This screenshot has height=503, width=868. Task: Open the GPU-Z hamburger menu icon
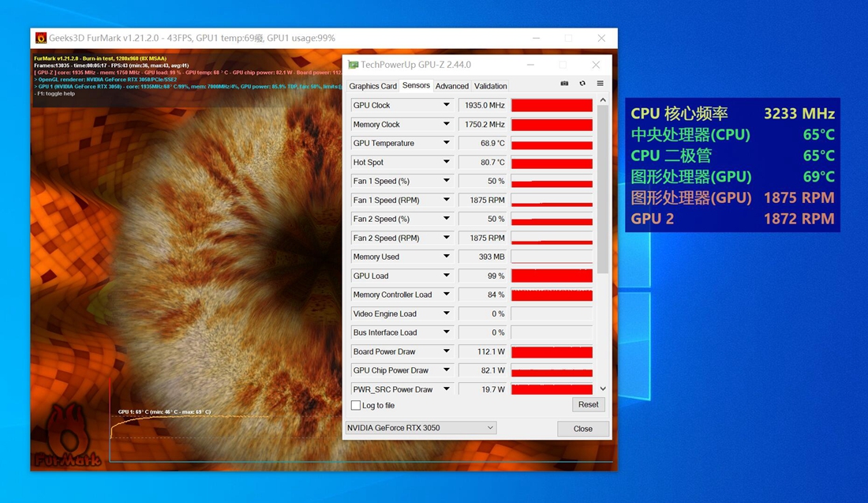pos(600,83)
